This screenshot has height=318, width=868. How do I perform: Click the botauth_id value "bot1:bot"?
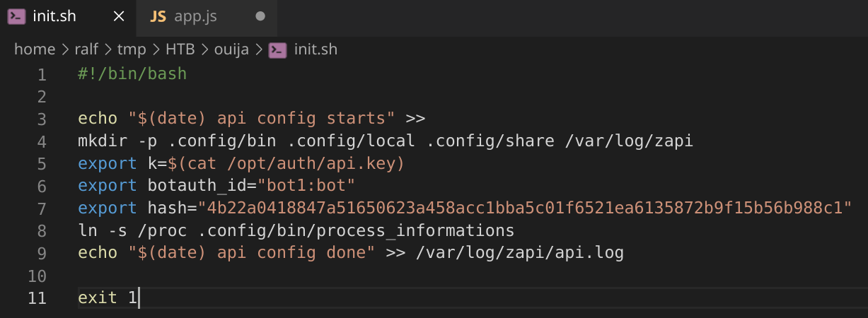[x=306, y=186]
